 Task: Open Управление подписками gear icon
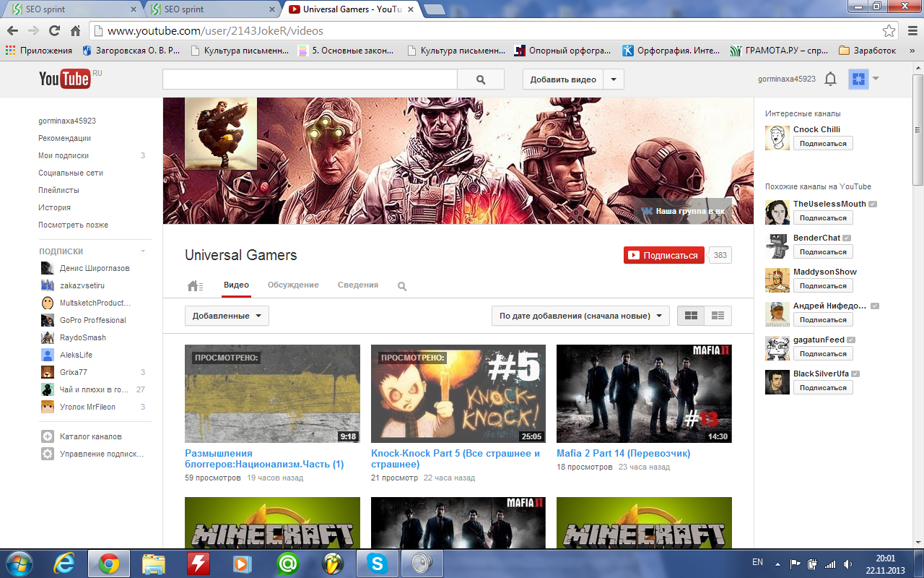point(48,454)
